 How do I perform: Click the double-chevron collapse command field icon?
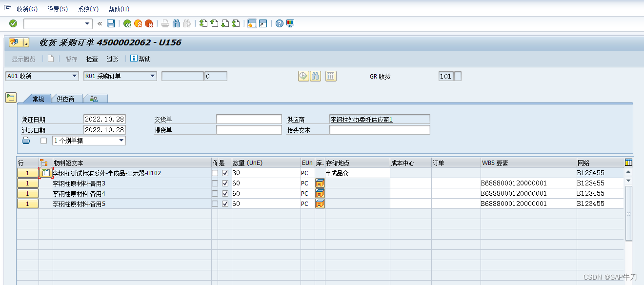pyautogui.click(x=100, y=23)
